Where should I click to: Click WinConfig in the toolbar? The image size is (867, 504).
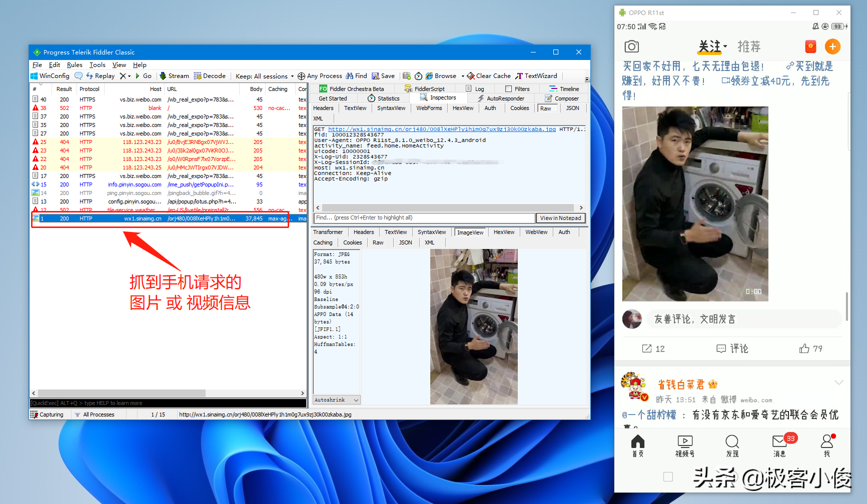tap(49, 76)
